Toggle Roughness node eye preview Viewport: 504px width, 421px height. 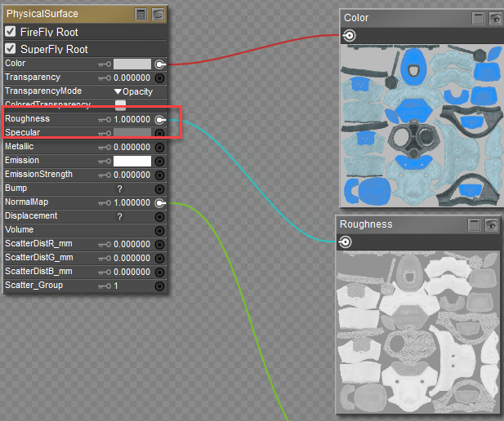(492, 225)
